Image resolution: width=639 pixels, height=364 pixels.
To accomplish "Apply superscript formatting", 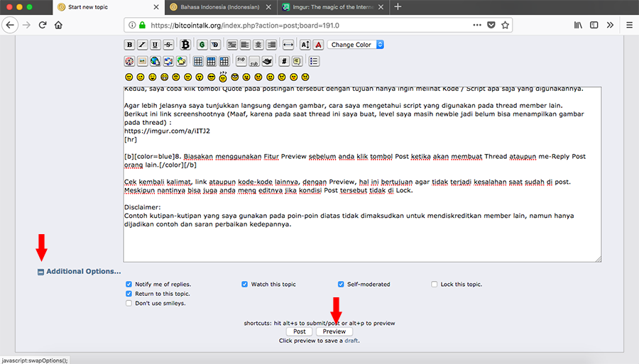I will [241, 62].
